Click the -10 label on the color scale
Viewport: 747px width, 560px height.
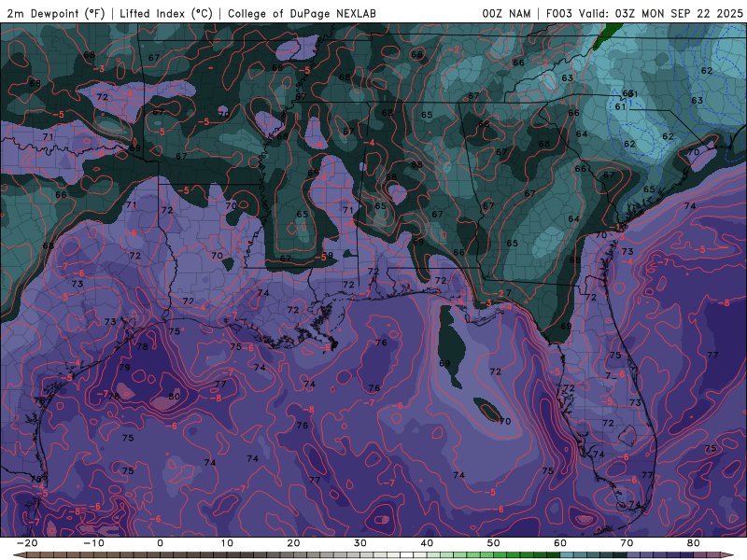pyautogui.click(x=93, y=543)
